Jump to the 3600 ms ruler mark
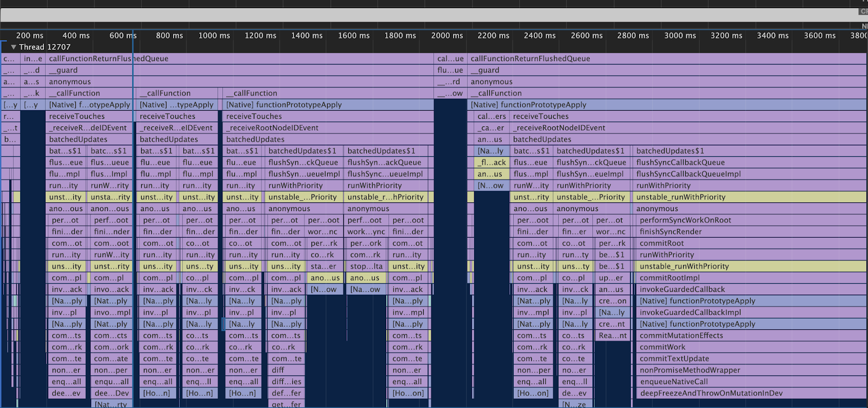Screen dimensions: 868x408 pos(820,35)
